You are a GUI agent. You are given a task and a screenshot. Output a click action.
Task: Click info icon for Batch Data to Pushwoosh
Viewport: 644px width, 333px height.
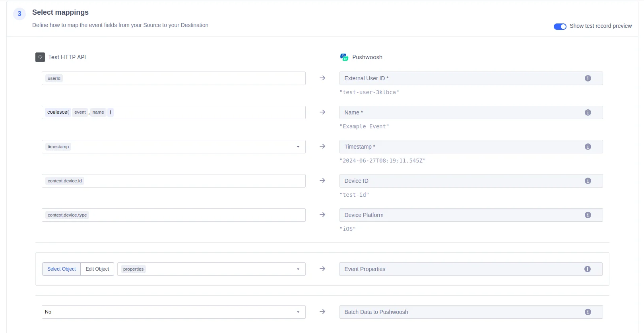click(588, 312)
